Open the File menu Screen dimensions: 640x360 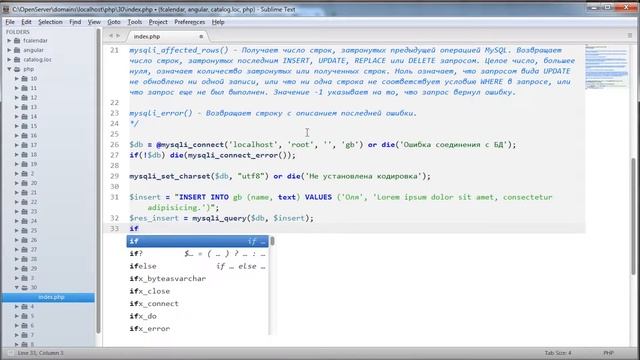click(x=10, y=22)
